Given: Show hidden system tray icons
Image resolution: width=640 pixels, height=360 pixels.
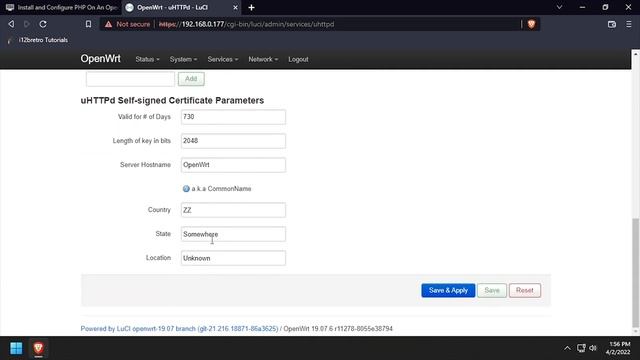Looking at the screenshot, I should (567, 348).
